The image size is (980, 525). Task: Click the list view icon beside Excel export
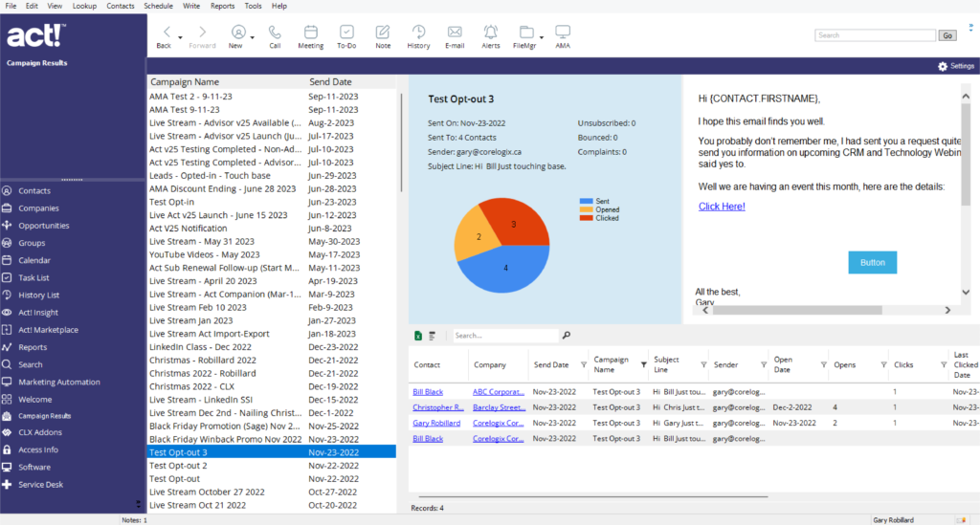[x=432, y=336]
